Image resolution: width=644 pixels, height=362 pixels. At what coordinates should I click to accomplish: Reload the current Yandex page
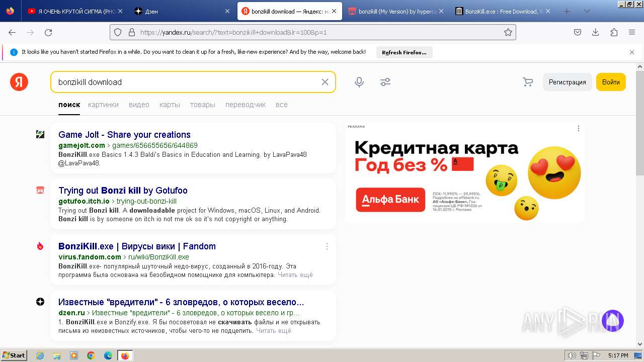(48, 32)
